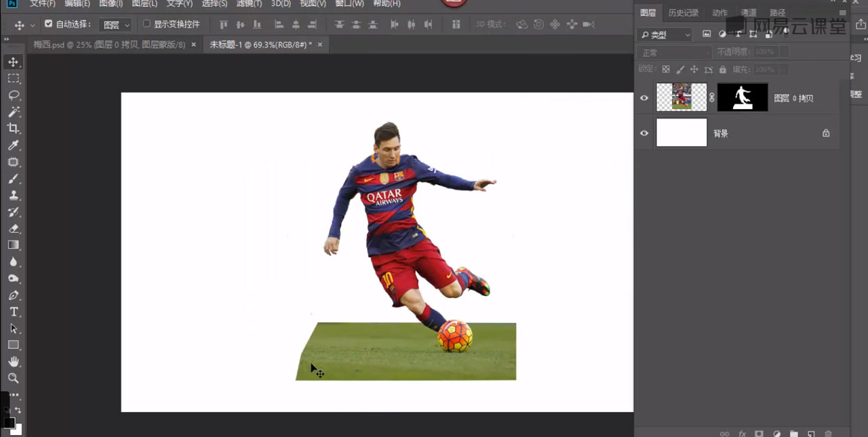The width and height of the screenshot is (868, 437).
Task: Select the Horizontal Type tool
Action: [x=14, y=312]
